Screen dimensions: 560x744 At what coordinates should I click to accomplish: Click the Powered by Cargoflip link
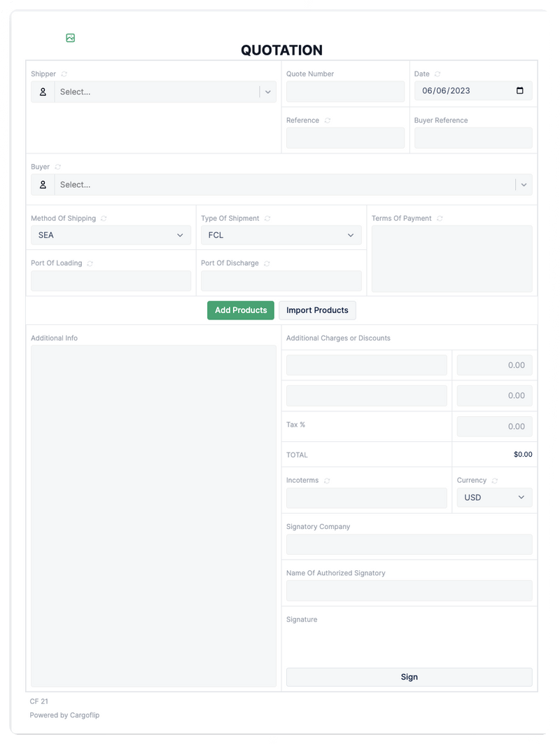click(64, 715)
